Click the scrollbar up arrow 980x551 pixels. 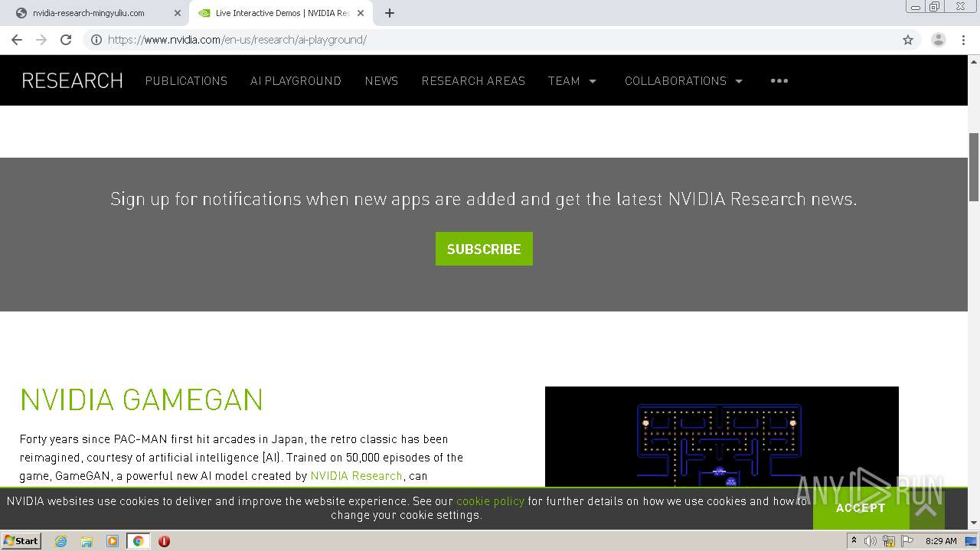974,60
